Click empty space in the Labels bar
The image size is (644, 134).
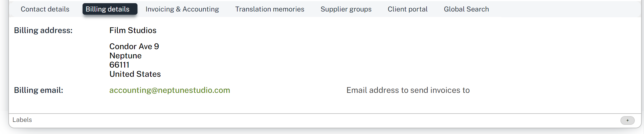316,120
